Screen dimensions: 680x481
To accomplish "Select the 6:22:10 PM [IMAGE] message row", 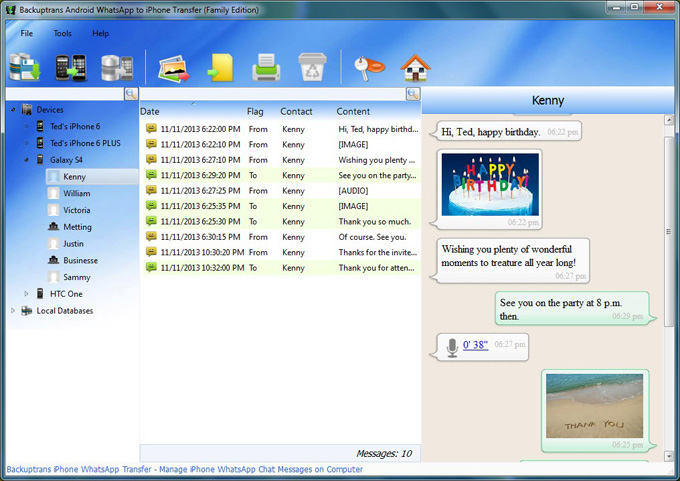I will [x=282, y=144].
